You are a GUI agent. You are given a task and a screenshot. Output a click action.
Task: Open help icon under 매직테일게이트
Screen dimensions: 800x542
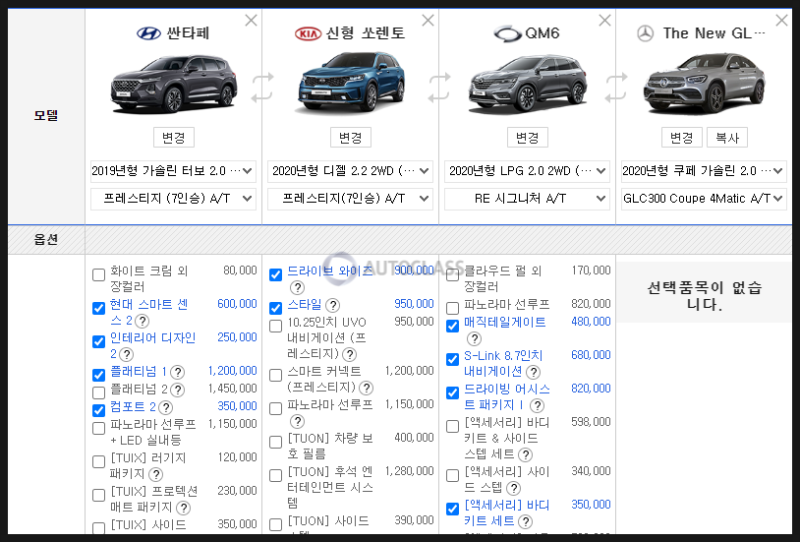click(474, 339)
